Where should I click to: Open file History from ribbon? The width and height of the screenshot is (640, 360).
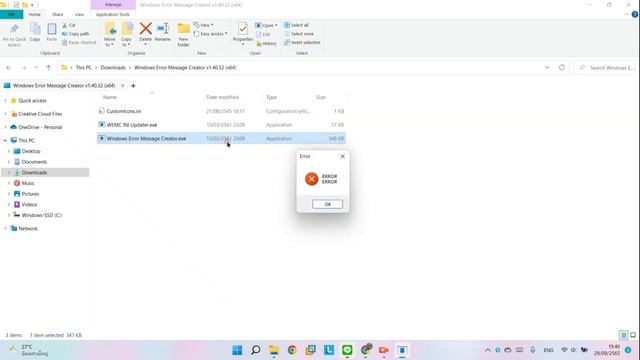point(267,43)
